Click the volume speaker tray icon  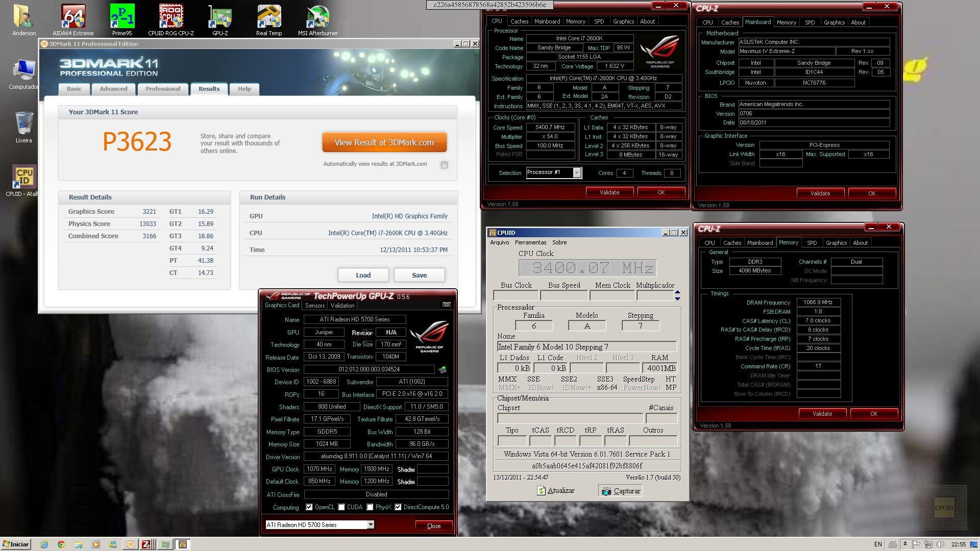940,544
